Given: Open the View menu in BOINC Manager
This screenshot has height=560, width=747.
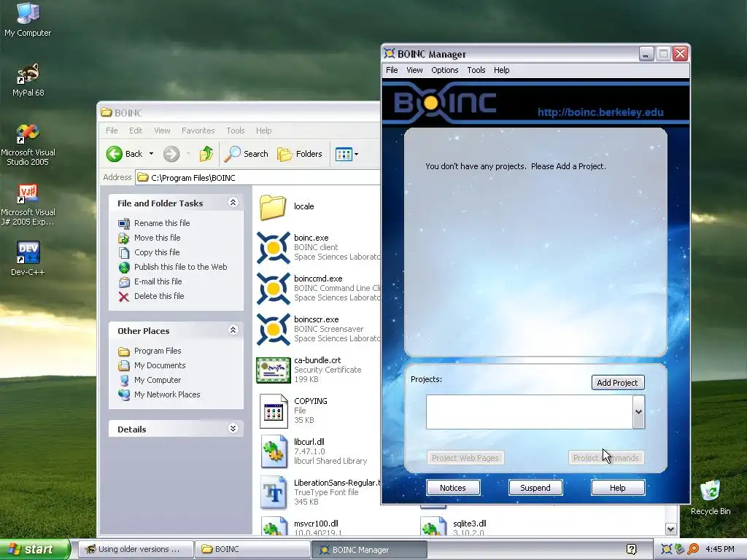Looking at the screenshot, I should coord(414,70).
